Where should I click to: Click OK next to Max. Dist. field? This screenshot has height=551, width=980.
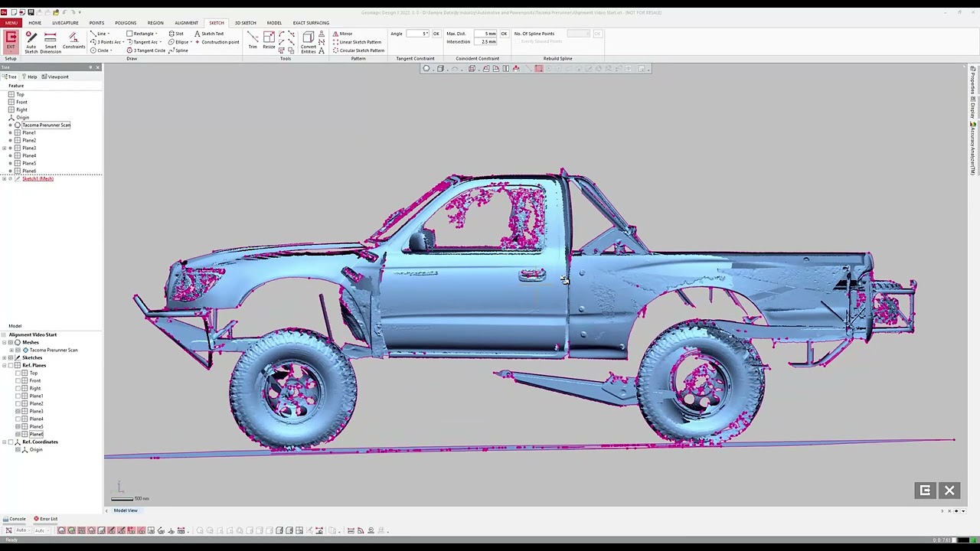click(x=504, y=34)
